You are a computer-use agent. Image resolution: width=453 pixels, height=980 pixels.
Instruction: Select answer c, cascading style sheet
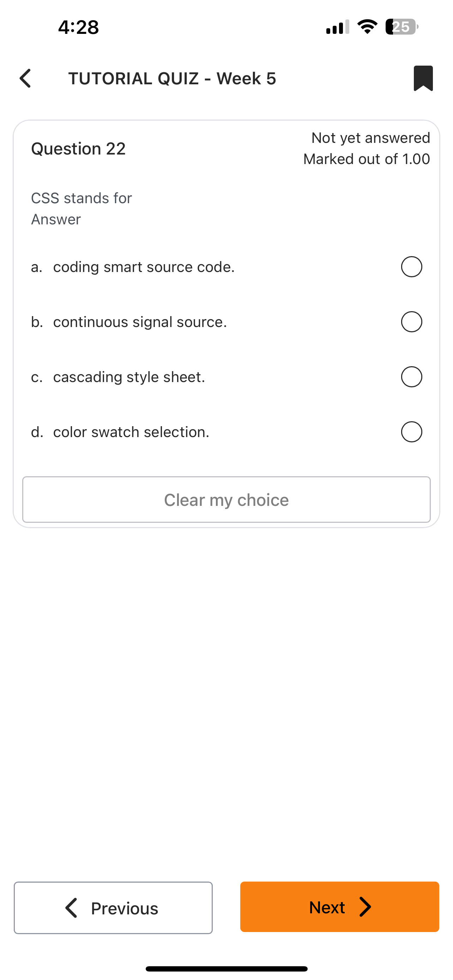[411, 377]
